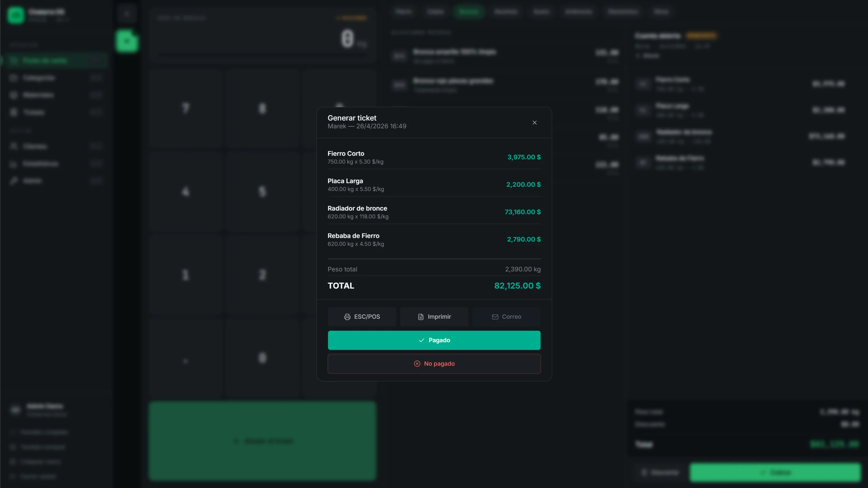Click the total amount "82,125.00 $"
868x488 pixels.
(517, 286)
